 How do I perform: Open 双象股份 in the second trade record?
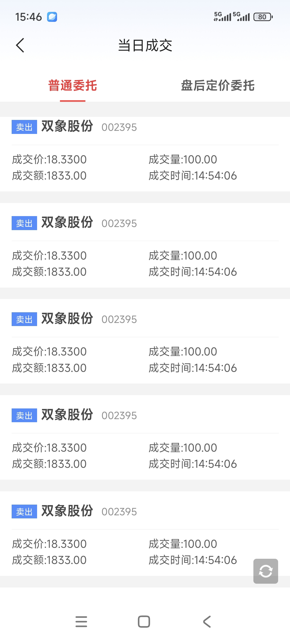pyautogui.click(x=67, y=223)
